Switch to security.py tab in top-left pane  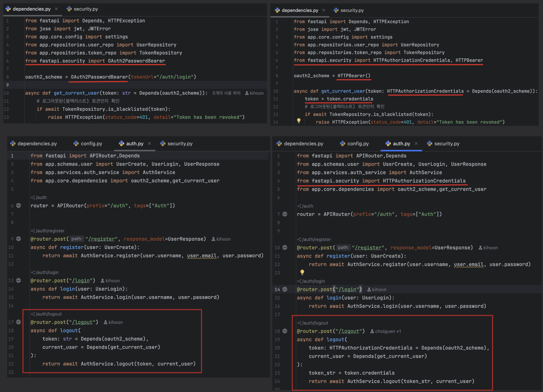tap(82, 9)
